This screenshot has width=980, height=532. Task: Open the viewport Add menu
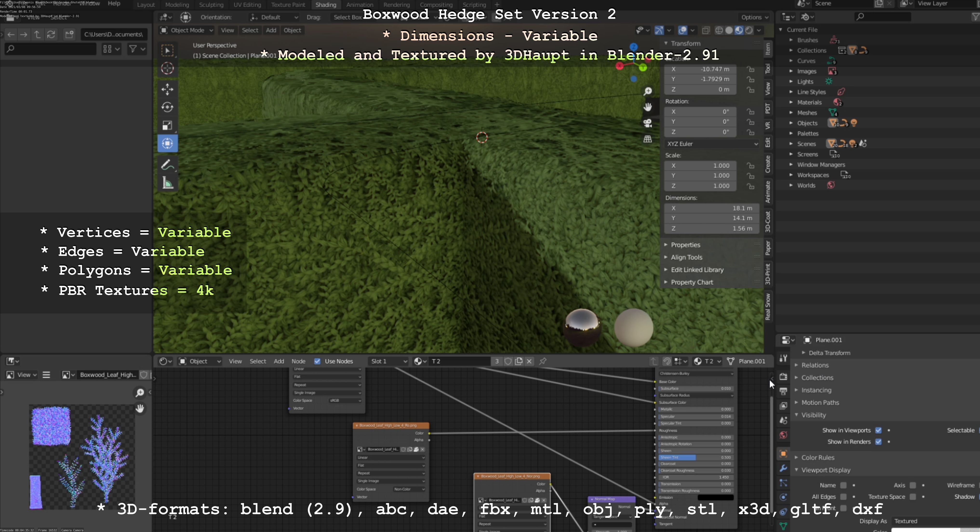click(x=271, y=30)
